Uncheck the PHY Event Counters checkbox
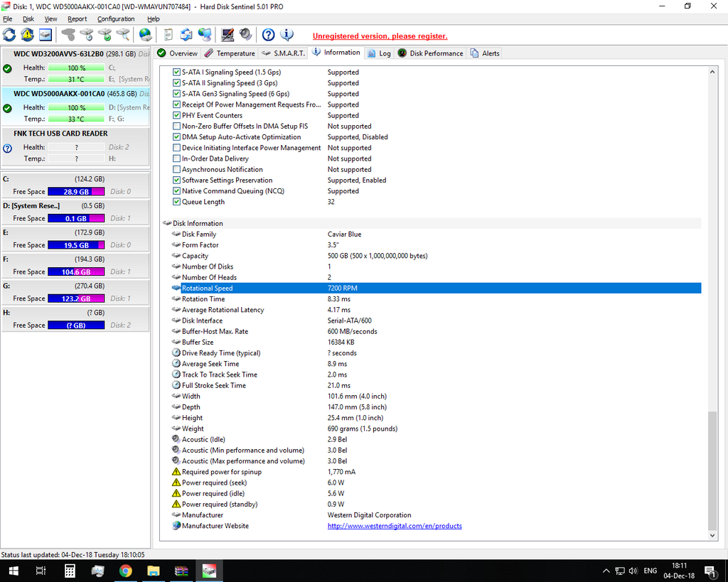This screenshot has height=582, width=728. (x=177, y=115)
